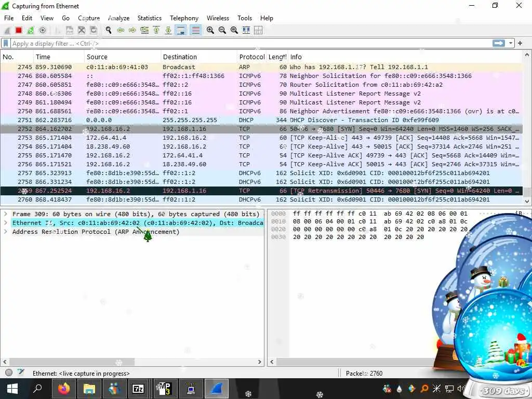Select packet 2751 DHCP Discover row

tap(261, 120)
